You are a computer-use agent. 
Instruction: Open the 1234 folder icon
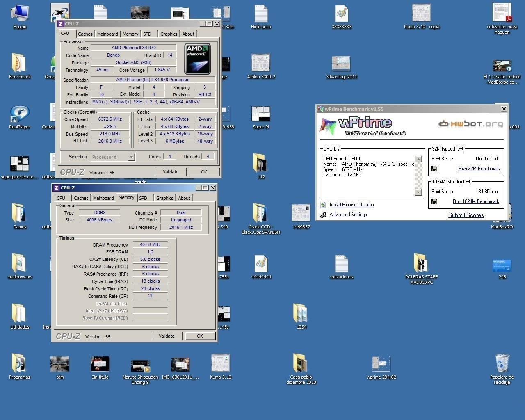(301, 317)
